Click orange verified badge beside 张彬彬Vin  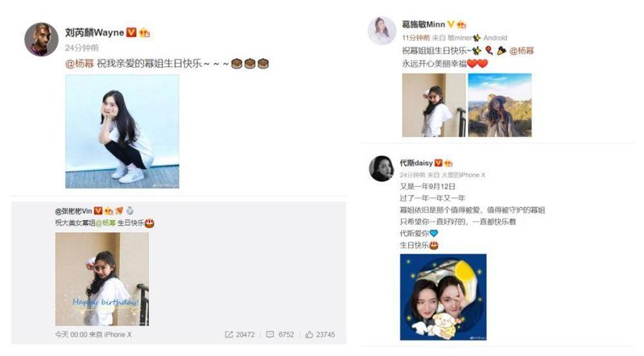97,211
